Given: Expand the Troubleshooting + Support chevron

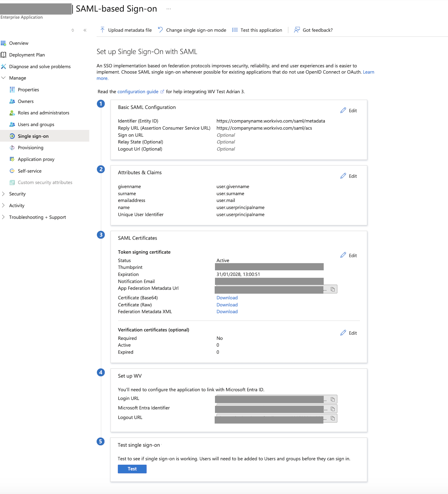Looking at the screenshot, I should tap(3, 217).
